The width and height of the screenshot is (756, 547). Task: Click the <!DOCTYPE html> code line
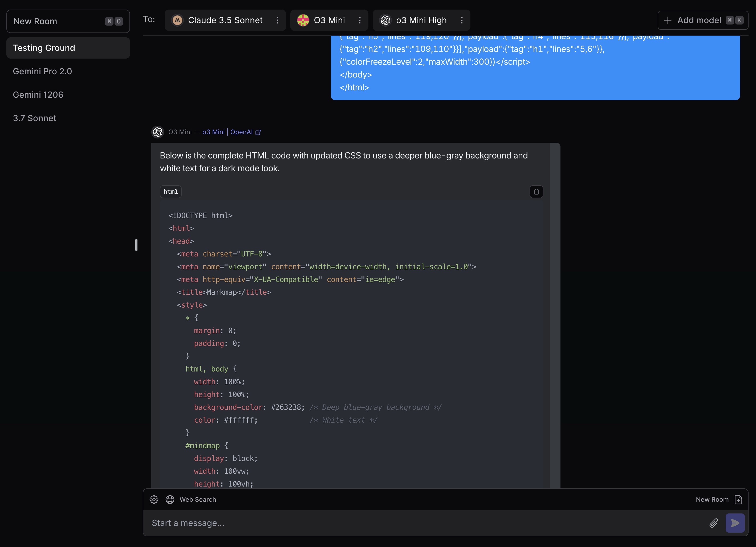(x=200, y=216)
